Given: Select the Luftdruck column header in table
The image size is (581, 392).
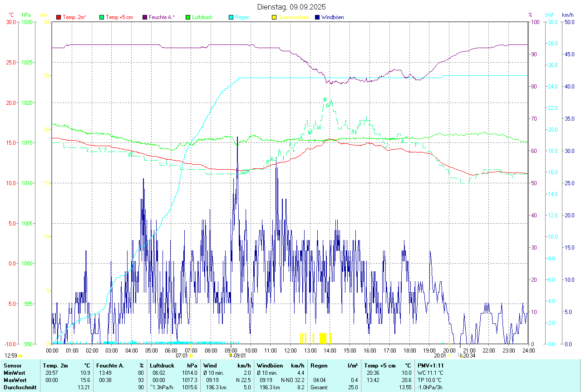Looking at the screenshot, I should pos(162,365).
